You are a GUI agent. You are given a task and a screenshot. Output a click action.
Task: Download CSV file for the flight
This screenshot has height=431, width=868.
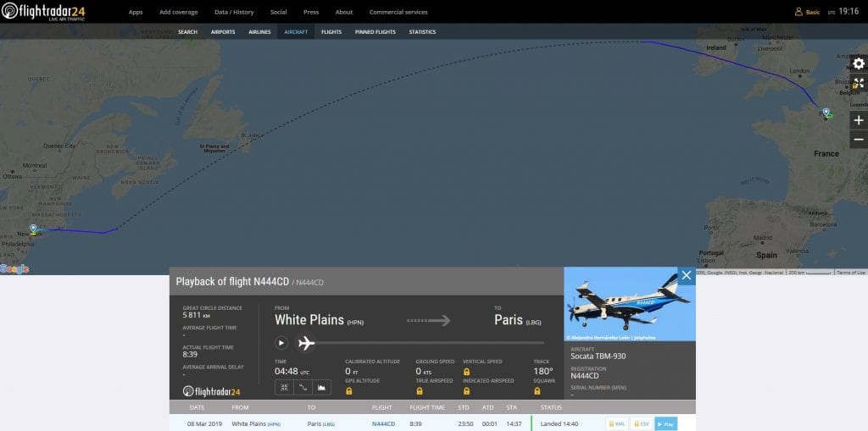pyautogui.click(x=641, y=424)
